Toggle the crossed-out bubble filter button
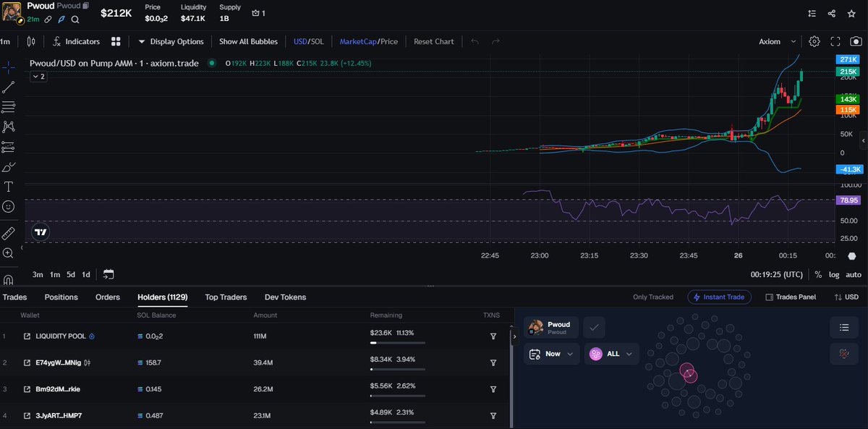Image resolution: width=868 pixels, height=429 pixels. coord(843,354)
